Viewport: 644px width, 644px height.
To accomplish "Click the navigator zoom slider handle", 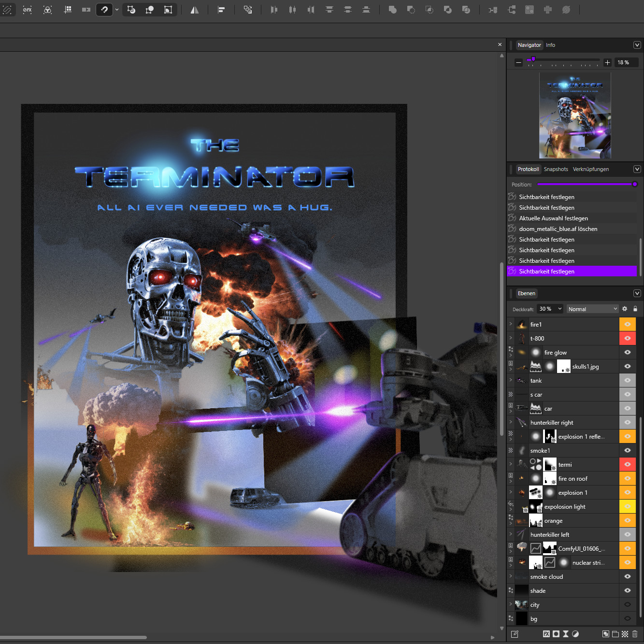I will [533, 59].
